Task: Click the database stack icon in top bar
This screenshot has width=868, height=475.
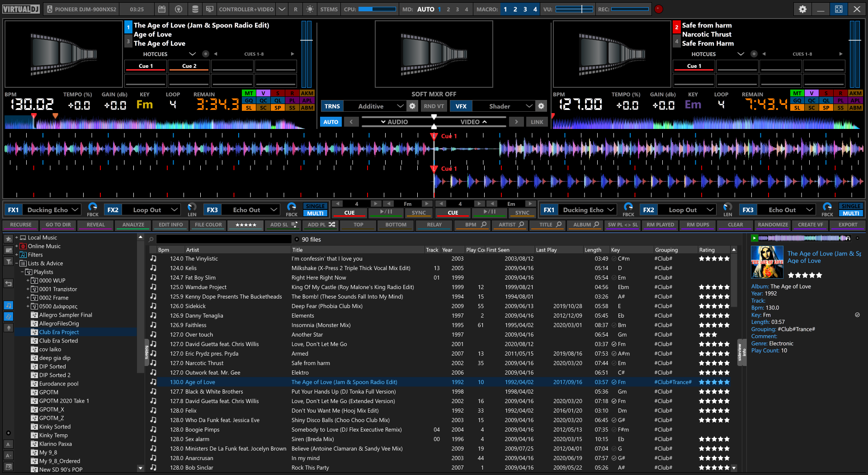Action: [195, 9]
